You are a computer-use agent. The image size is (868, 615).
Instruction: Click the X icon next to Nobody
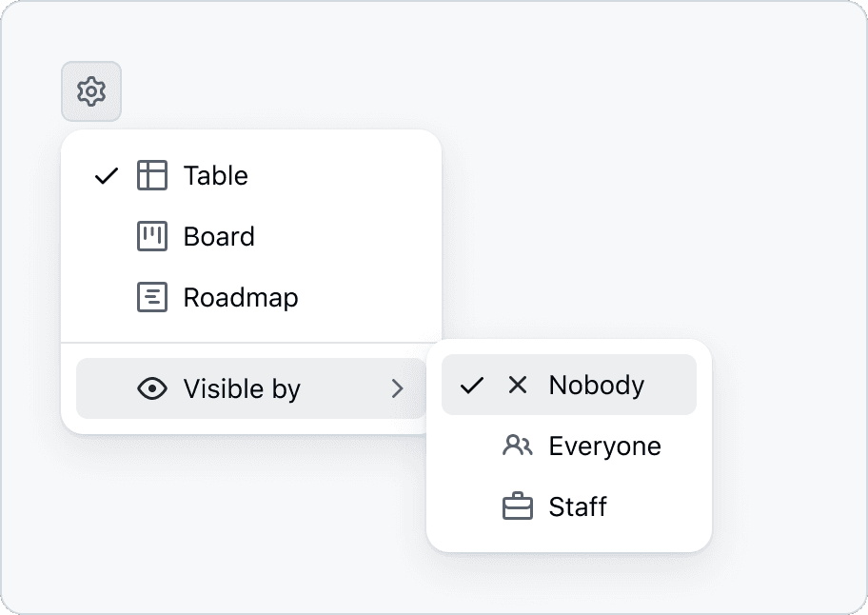518,385
